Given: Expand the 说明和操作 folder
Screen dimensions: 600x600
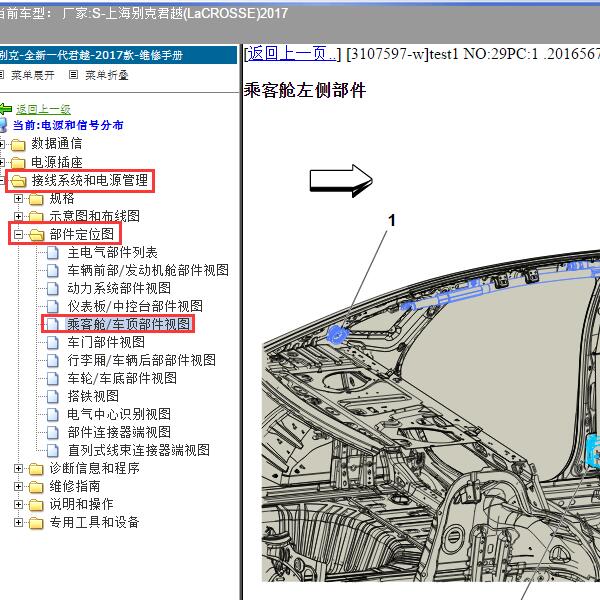Looking at the screenshot, I should pyautogui.click(x=18, y=504).
